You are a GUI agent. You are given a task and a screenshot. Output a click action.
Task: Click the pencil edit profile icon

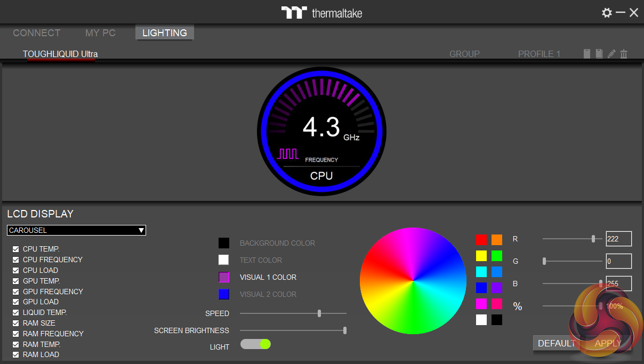611,54
